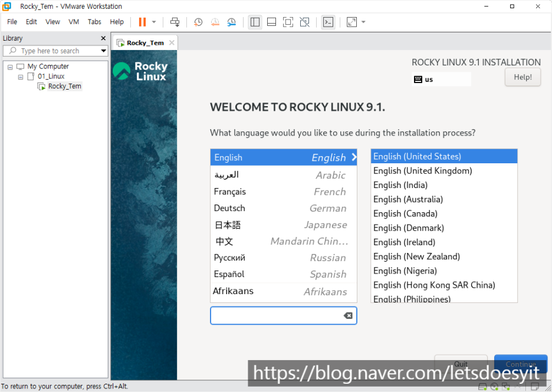Open the Help menu
Image resolution: width=552 pixels, height=392 pixels.
117,22
